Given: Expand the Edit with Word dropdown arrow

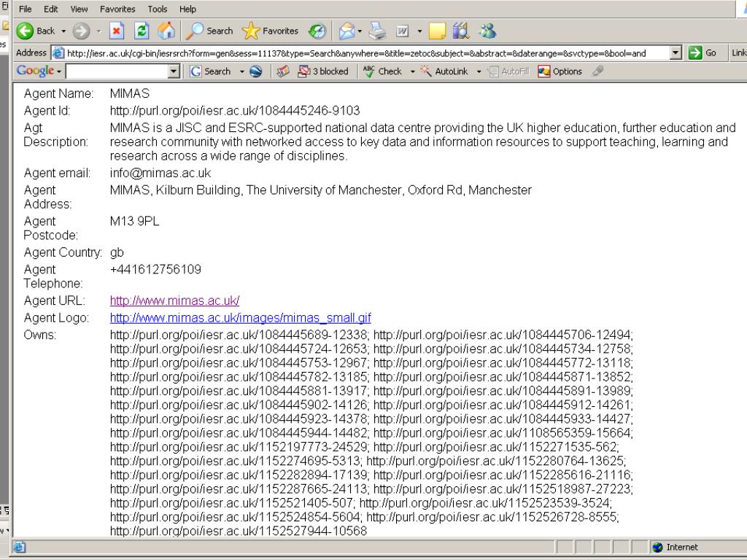Looking at the screenshot, I should (419, 31).
